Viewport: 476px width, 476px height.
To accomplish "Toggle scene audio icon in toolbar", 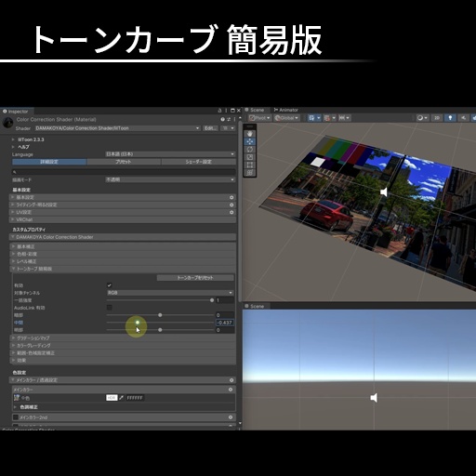I will tap(463, 118).
